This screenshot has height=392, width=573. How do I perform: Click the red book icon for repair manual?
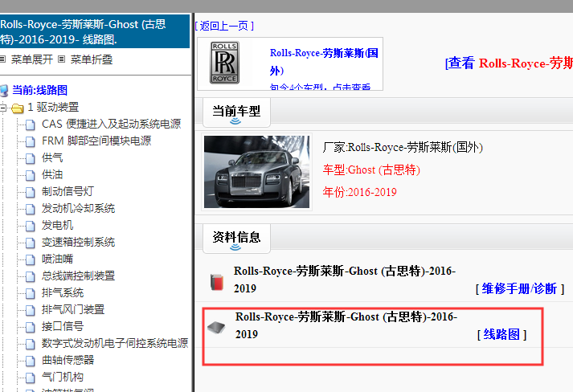[217, 282]
